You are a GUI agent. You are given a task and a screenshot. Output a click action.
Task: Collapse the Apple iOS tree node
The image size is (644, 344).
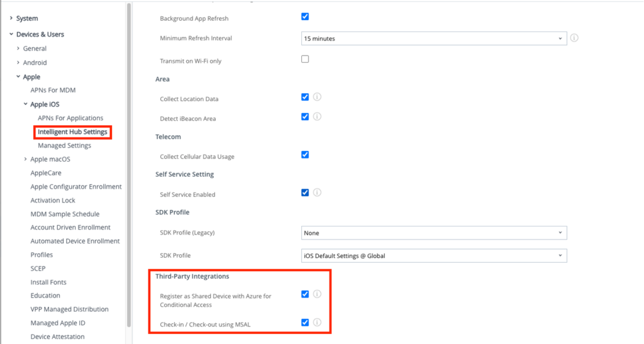click(26, 104)
